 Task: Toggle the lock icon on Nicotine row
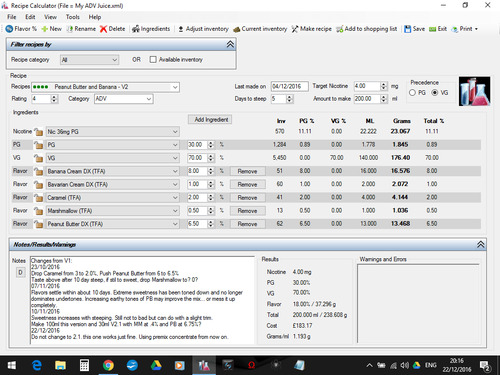click(x=38, y=132)
